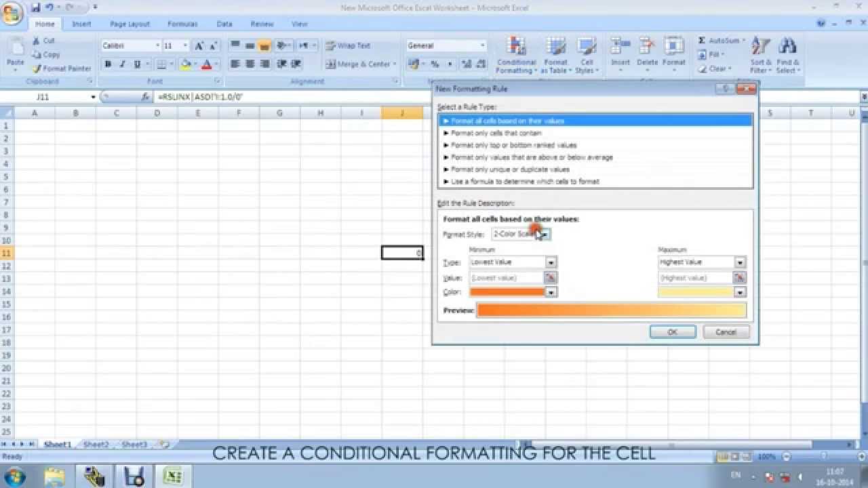Click the Center alignment icon

250,64
